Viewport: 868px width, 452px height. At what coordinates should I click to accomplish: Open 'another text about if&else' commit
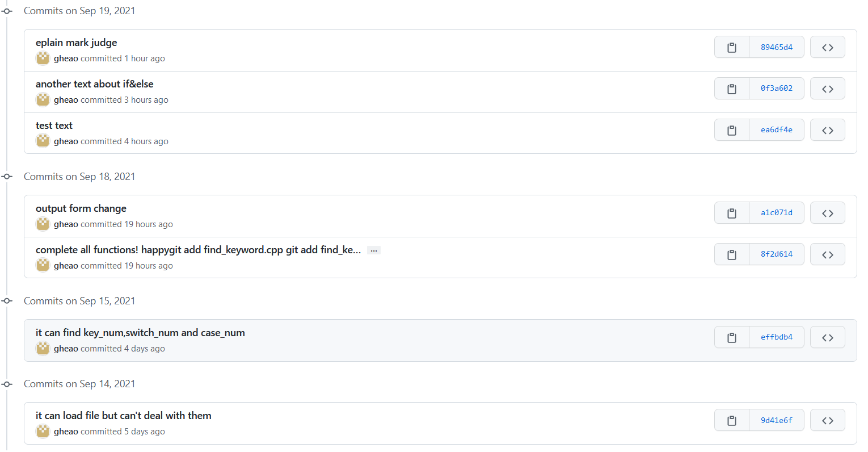pos(94,84)
